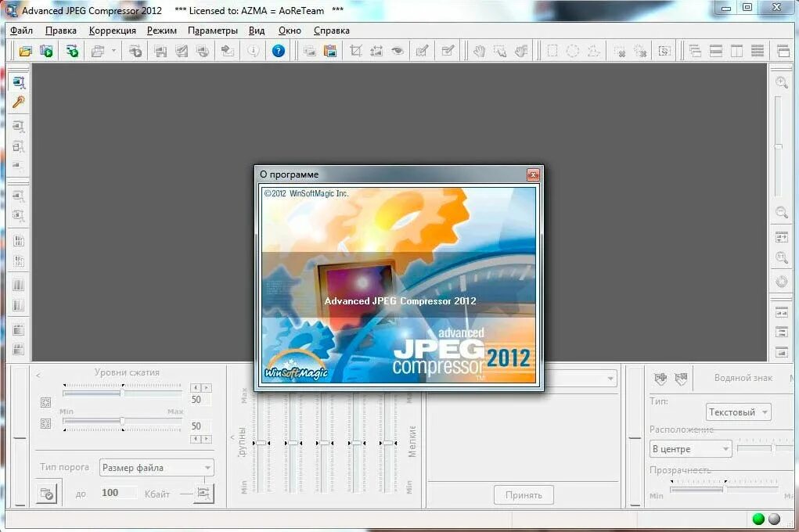Decrease lower compression level with left arrow
This screenshot has width=799, height=532.
[196, 439]
